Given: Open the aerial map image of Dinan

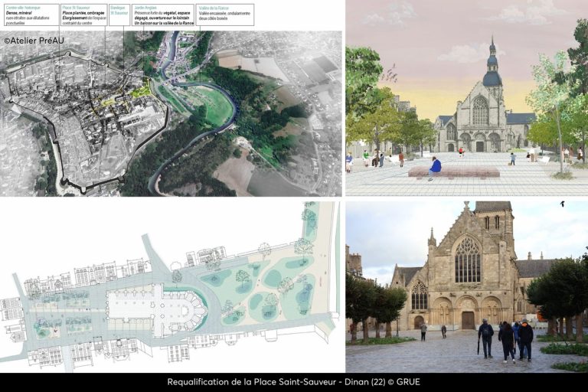Looking at the screenshot, I should tap(171, 115).
